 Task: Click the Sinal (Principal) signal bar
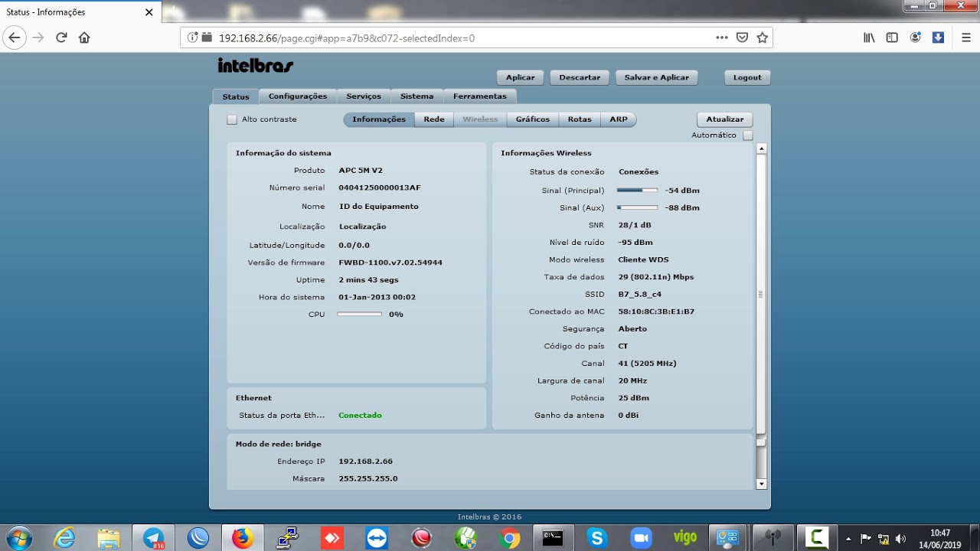tap(637, 190)
